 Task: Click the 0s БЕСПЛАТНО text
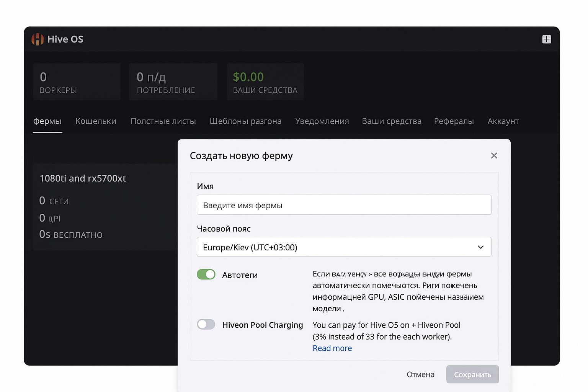coord(71,234)
